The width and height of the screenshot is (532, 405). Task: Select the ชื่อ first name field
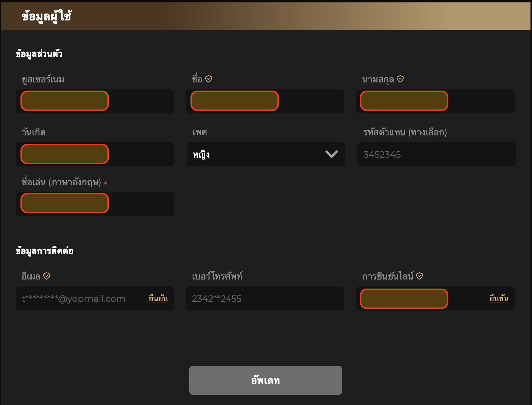[265, 101]
